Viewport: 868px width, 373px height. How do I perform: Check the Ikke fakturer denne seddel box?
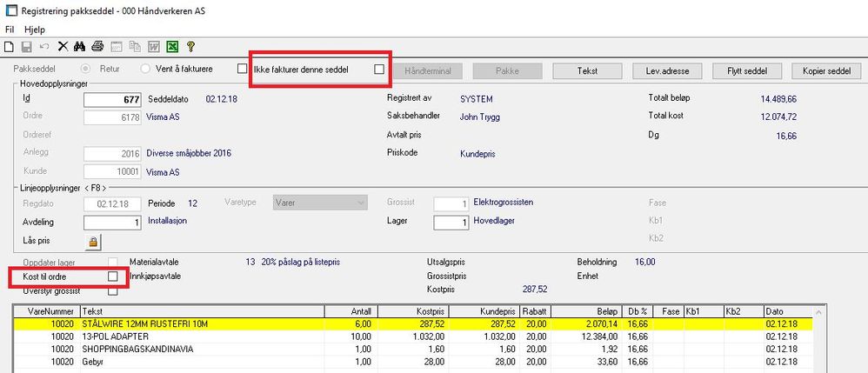click(x=378, y=70)
